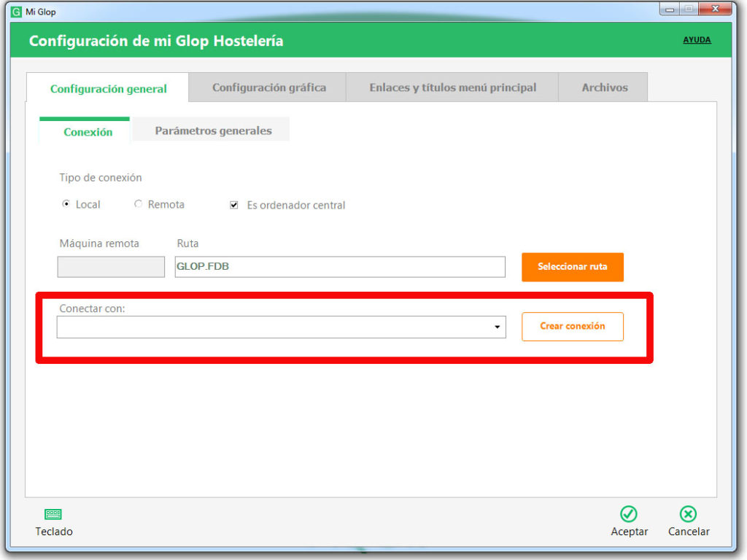
Task: Click the Conectar con: label
Action: tap(92, 308)
